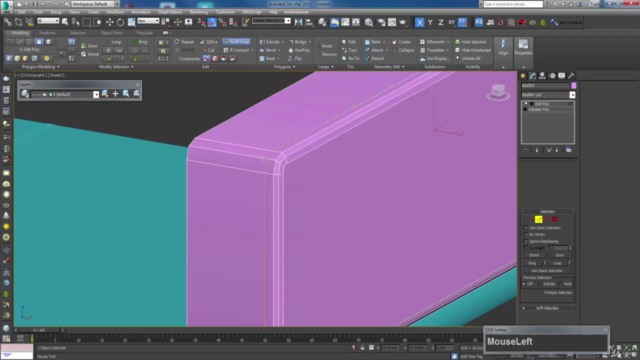Open the Modifier List dropdown
Viewport: 640px width, 360px height.
[x=572, y=95]
